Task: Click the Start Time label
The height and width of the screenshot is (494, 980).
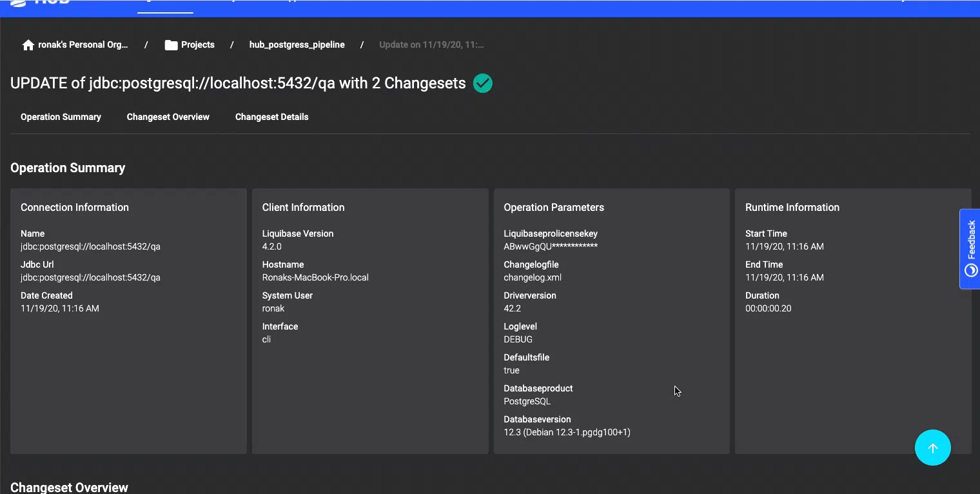Action: coord(766,234)
